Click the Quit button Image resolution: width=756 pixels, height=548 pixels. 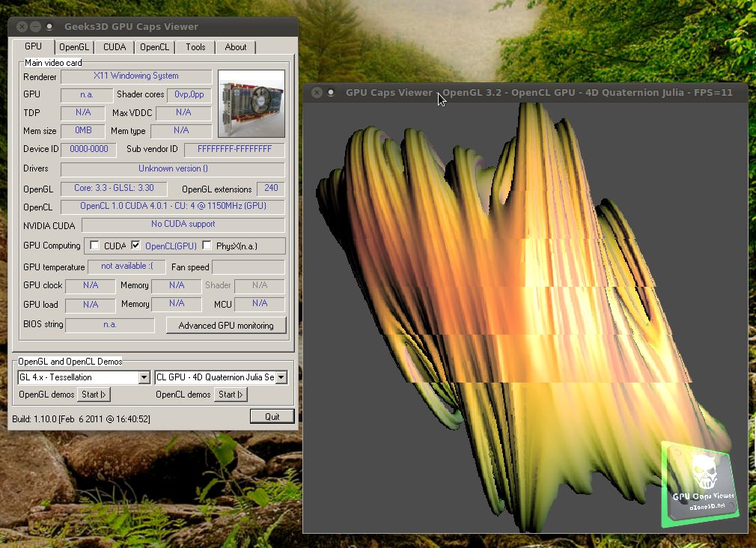(x=272, y=416)
